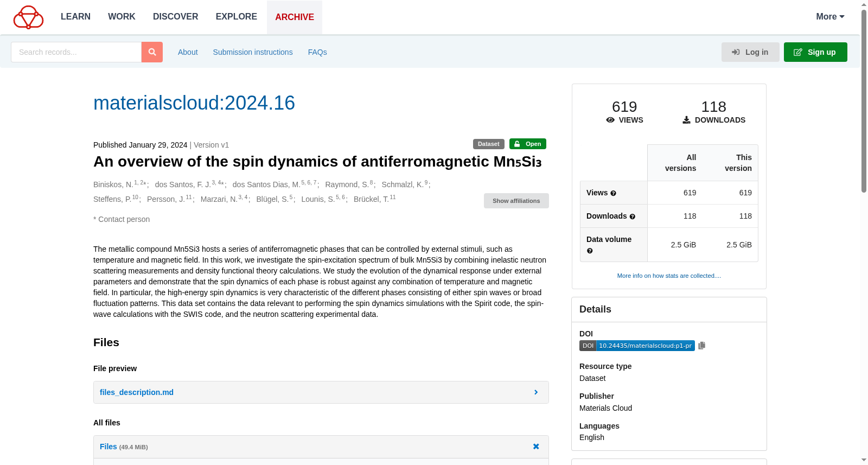Click the Publisher value 'Materials Cloud'
Image resolution: width=868 pixels, height=465 pixels.
click(x=605, y=408)
